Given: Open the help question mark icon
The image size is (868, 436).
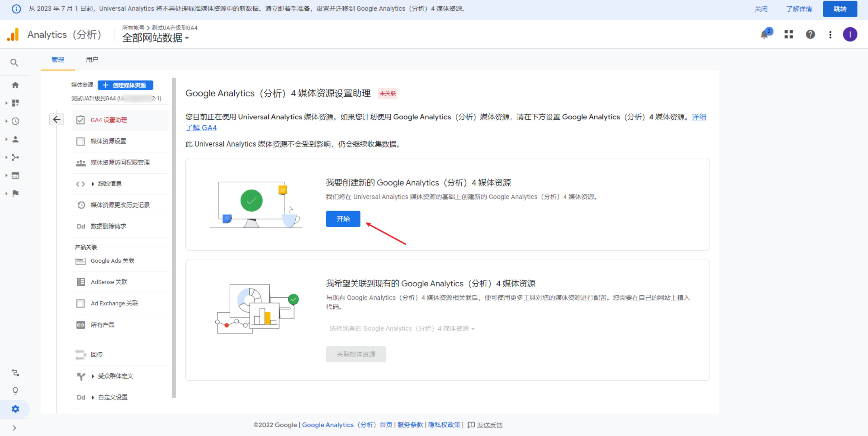Looking at the screenshot, I should coord(810,34).
